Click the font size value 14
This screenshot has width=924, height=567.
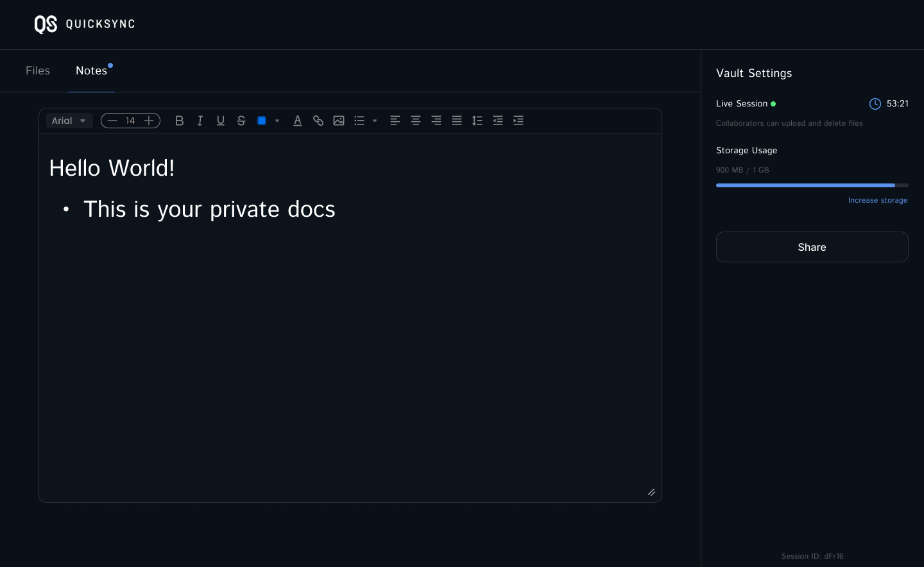[130, 121]
